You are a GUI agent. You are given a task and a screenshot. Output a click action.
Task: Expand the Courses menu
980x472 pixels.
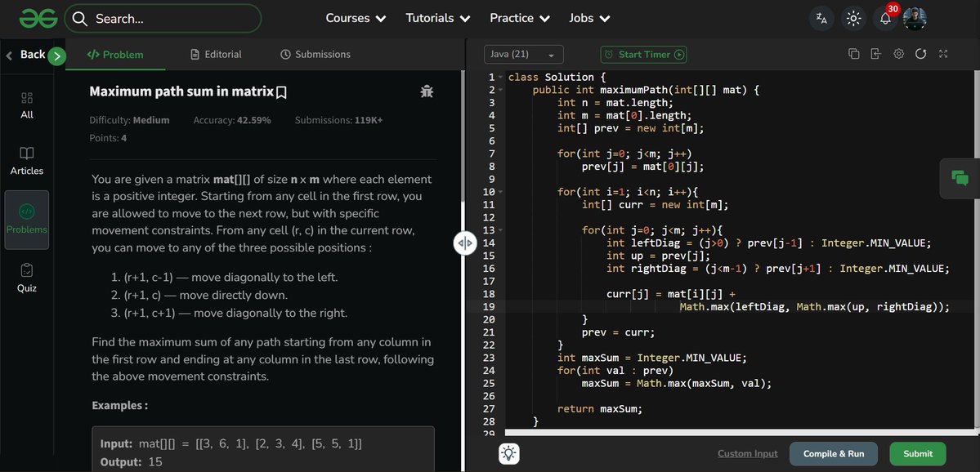[x=355, y=17]
